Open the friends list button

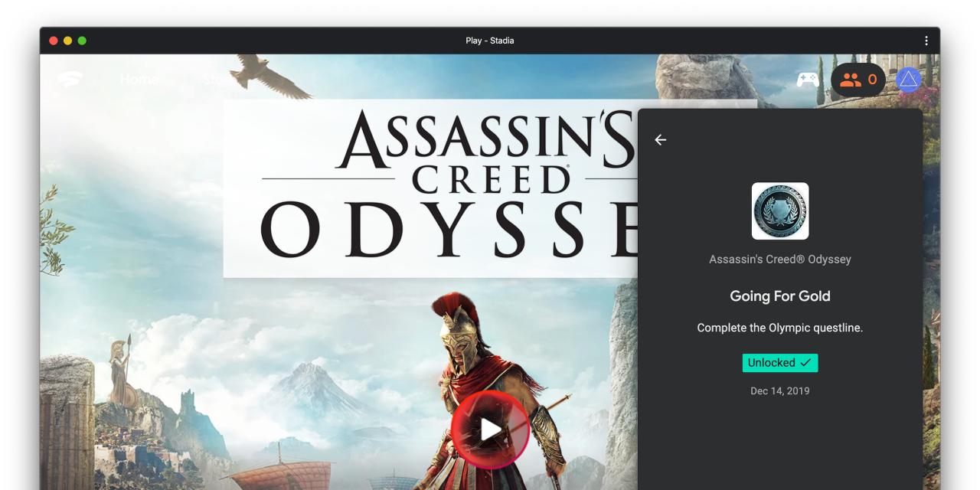pyautogui.click(x=857, y=80)
